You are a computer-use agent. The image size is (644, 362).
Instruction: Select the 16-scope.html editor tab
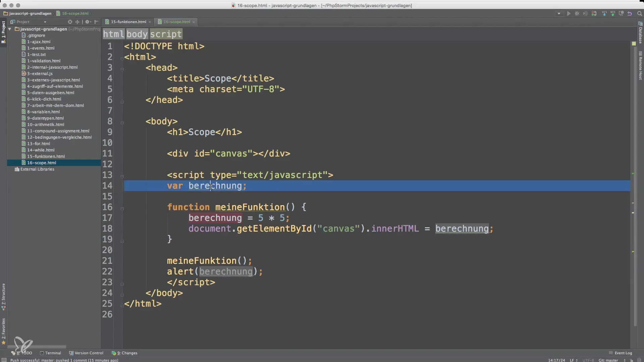pyautogui.click(x=177, y=22)
